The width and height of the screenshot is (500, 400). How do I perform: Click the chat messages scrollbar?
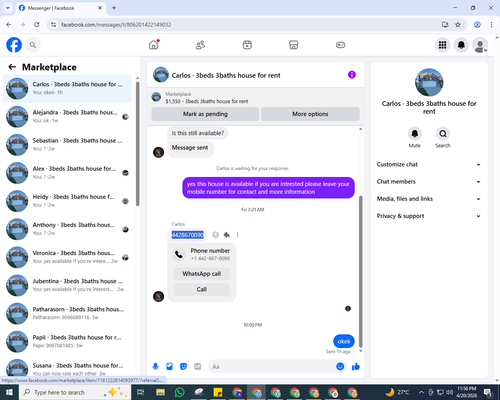pyautogui.click(x=360, y=272)
